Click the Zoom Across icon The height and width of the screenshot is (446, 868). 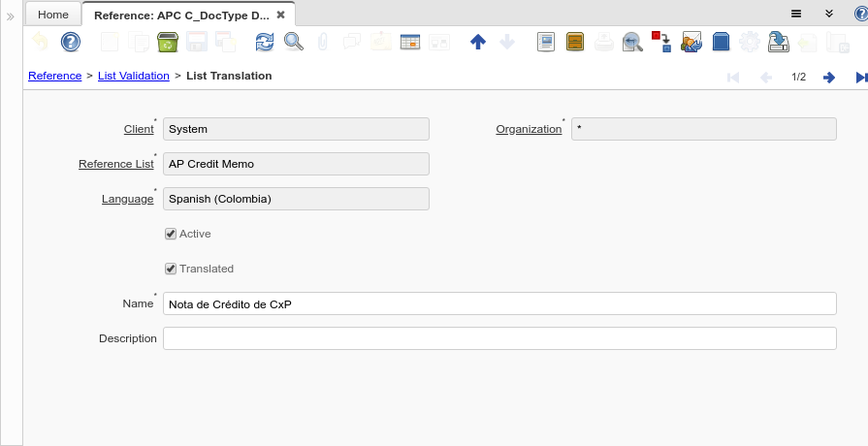pos(632,42)
